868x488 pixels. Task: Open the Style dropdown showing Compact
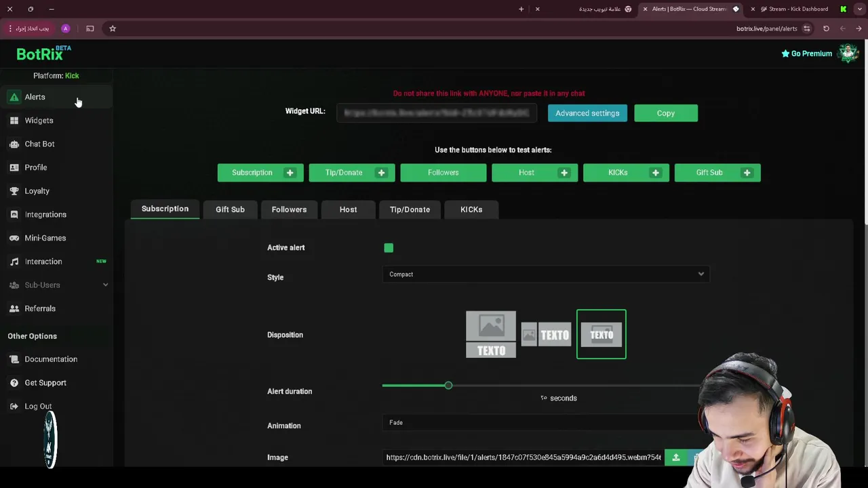[x=546, y=274]
